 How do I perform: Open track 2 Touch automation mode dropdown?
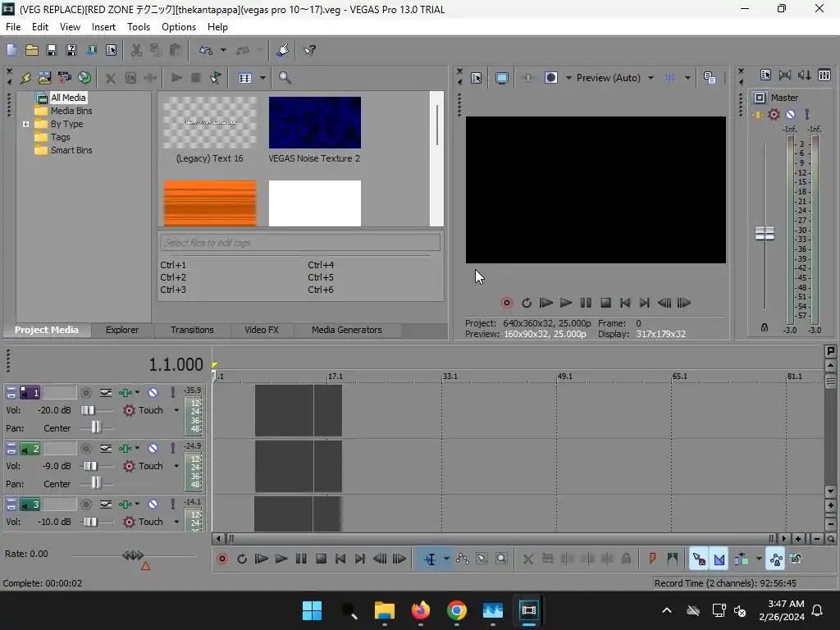point(176,466)
